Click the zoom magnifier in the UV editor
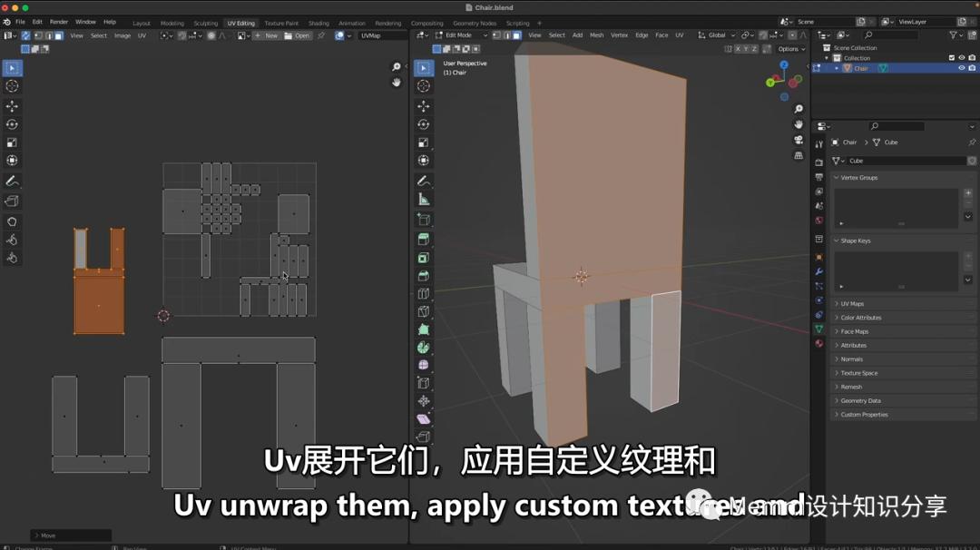The width and height of the screenshot is (980, 550). 397,67
